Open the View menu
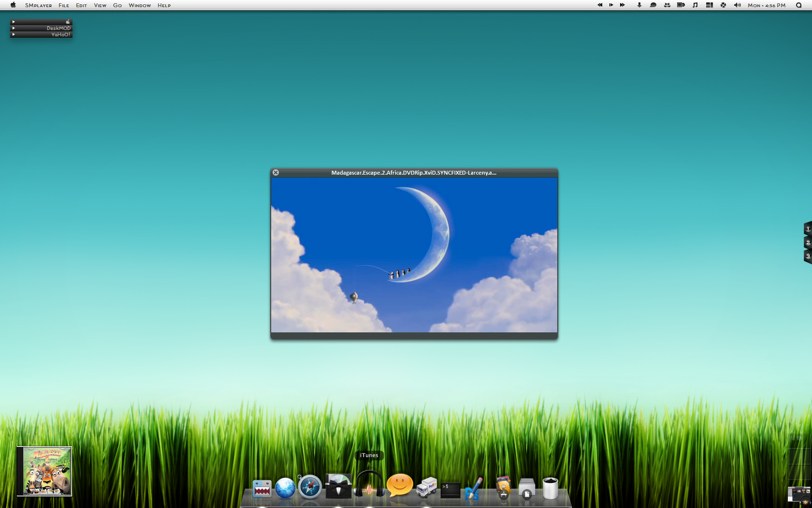 [100, 5]
